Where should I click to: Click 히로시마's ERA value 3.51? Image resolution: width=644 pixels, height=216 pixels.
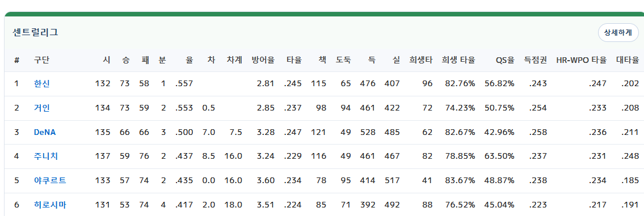266,205
